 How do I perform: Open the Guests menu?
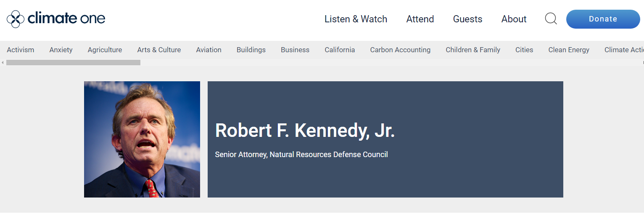click(x=467, y=19)
